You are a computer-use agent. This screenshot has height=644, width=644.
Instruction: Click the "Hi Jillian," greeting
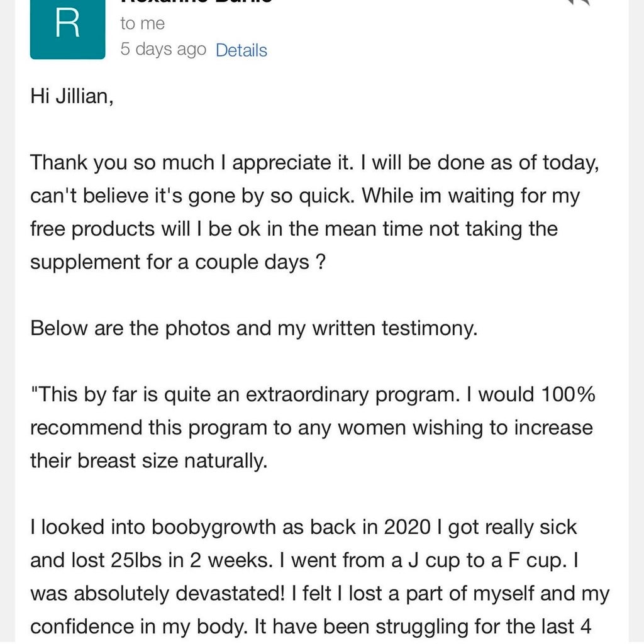click(72, 98)
